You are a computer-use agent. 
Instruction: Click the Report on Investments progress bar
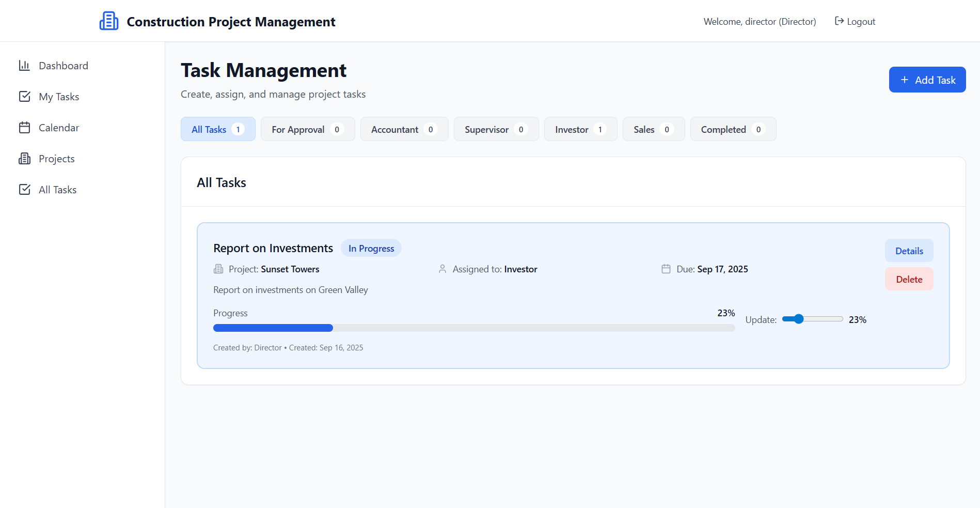(x=473, y=328)
